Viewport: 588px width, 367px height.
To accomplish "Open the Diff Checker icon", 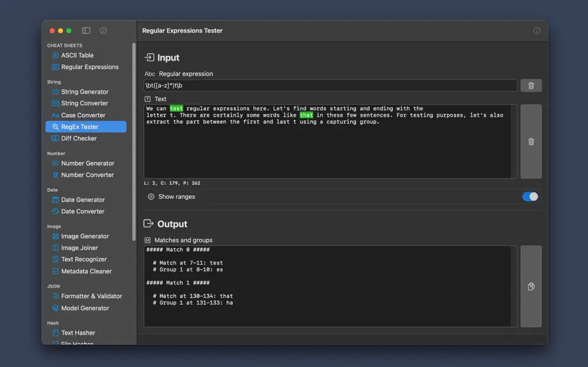I will (x=55, y=138).
